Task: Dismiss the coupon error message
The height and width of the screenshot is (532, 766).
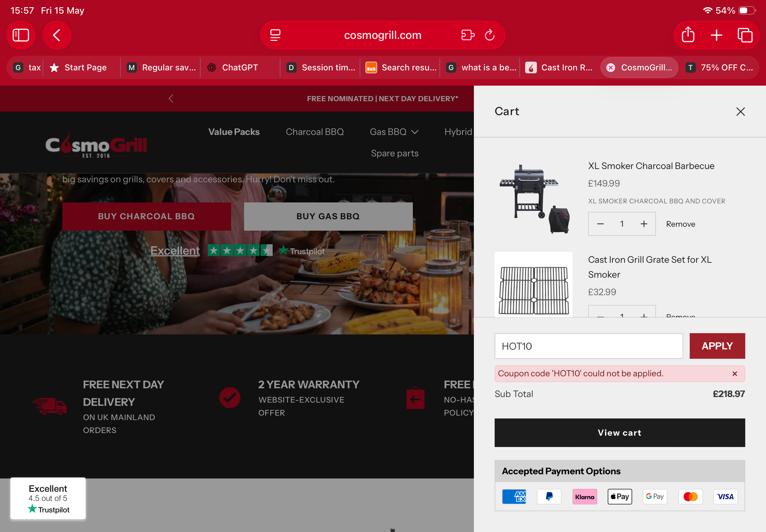Action: coord(734,374)
